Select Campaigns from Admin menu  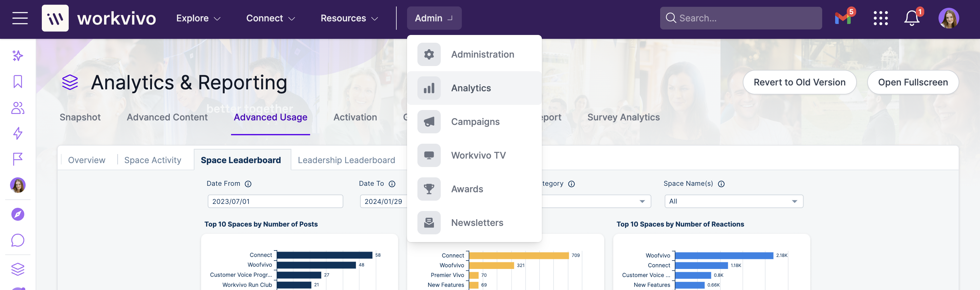(474, 122)
